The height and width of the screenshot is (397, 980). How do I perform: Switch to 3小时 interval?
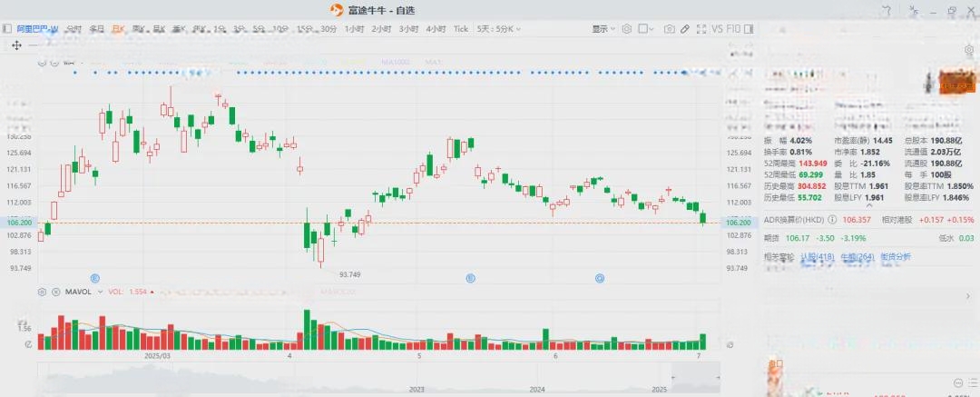coord(408,29)
